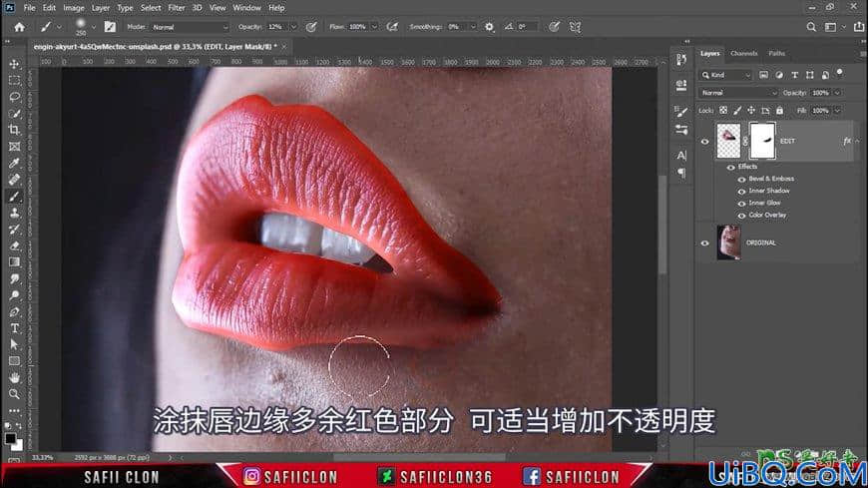Select the Rectangular Marquee tool
Viewport: 868px width, 488px height.
pos(14,81)
